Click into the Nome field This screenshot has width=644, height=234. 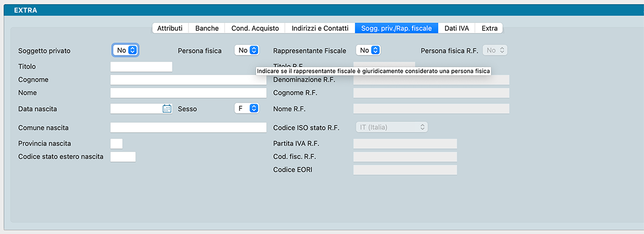188,93
